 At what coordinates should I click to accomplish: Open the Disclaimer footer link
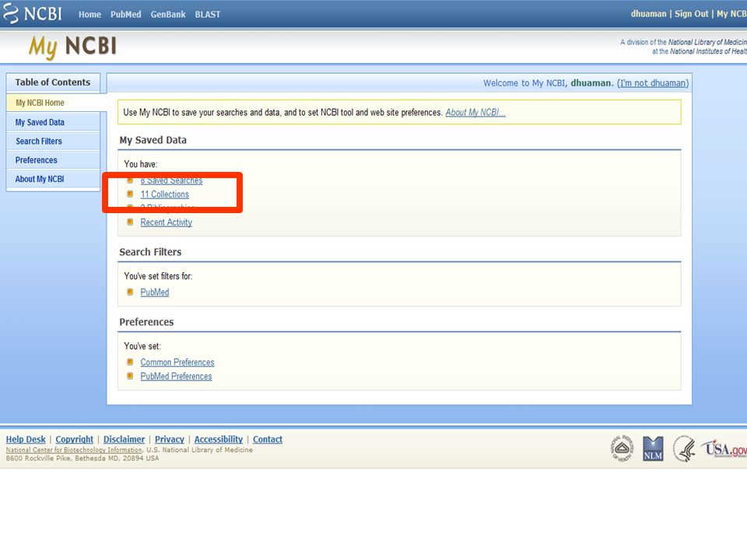point(124,439)
